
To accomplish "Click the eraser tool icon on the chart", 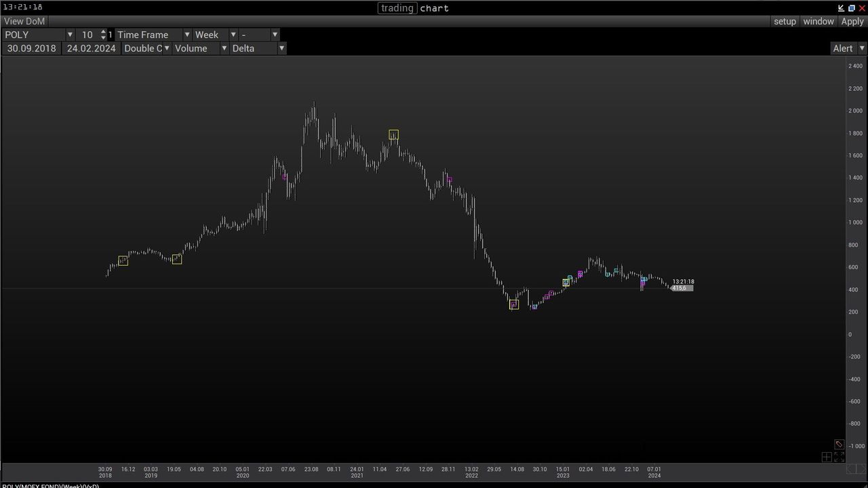I will coord(839,445).
